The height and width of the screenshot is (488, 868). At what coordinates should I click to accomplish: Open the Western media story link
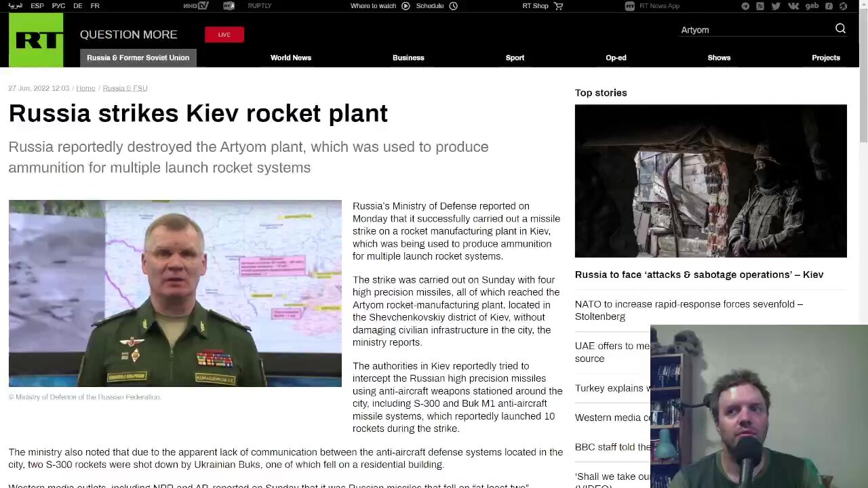click(612, 418)
